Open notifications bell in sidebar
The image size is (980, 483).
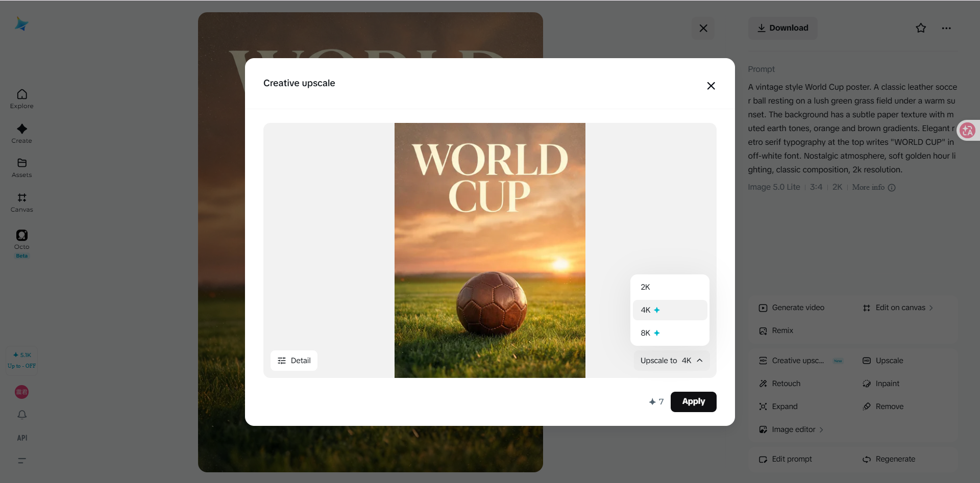22,415
